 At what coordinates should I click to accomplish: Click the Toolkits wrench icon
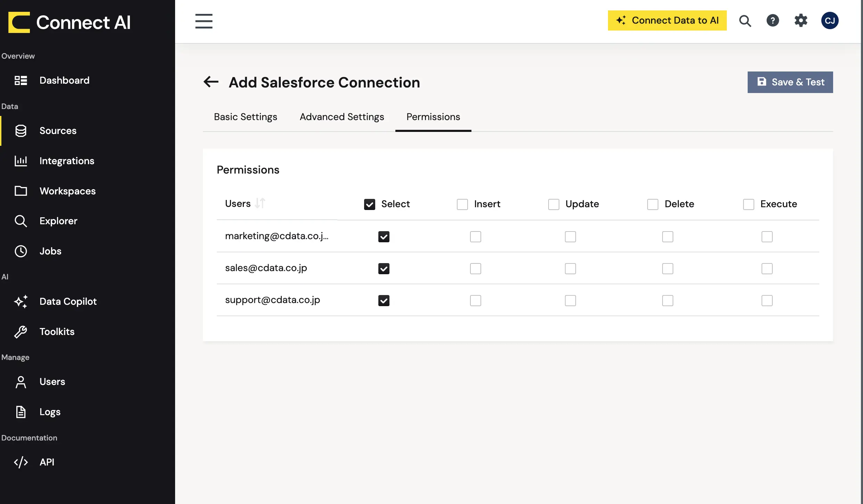pos(21,331)
